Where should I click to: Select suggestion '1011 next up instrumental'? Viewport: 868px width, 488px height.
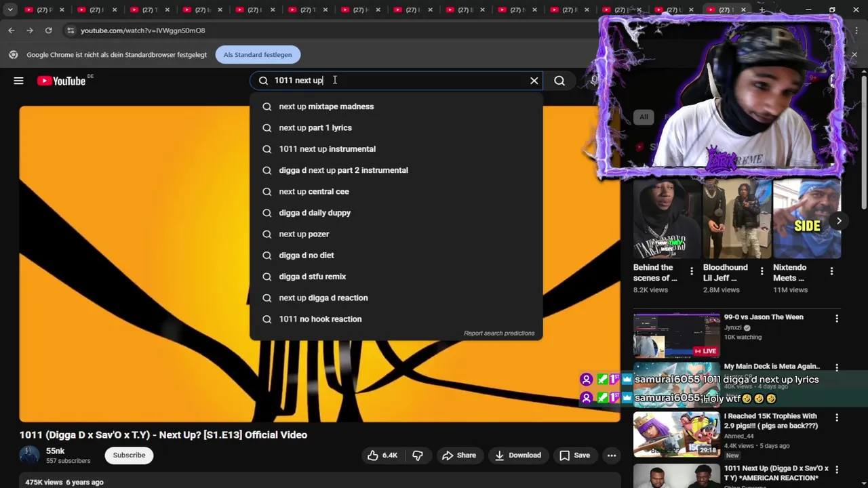396,149
